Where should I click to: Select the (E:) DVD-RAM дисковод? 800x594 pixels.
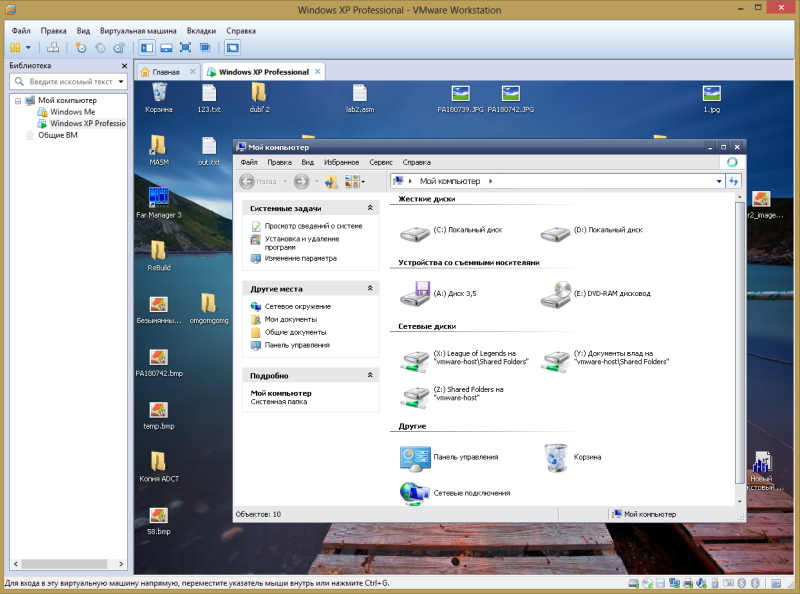click(x=595, y=294)
